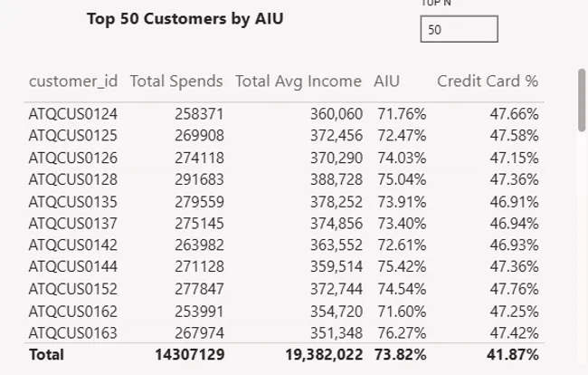Click the TOP N input field showing 50
Viewport: 588px width, 375px height.
pos(459,29)
